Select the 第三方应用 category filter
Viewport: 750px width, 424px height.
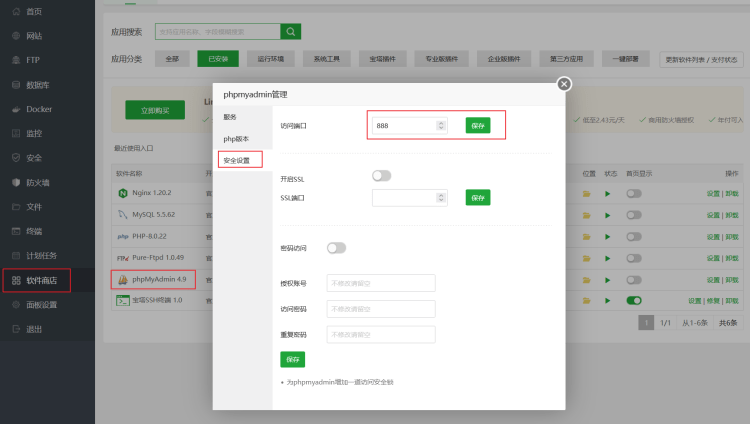(566, 59)
